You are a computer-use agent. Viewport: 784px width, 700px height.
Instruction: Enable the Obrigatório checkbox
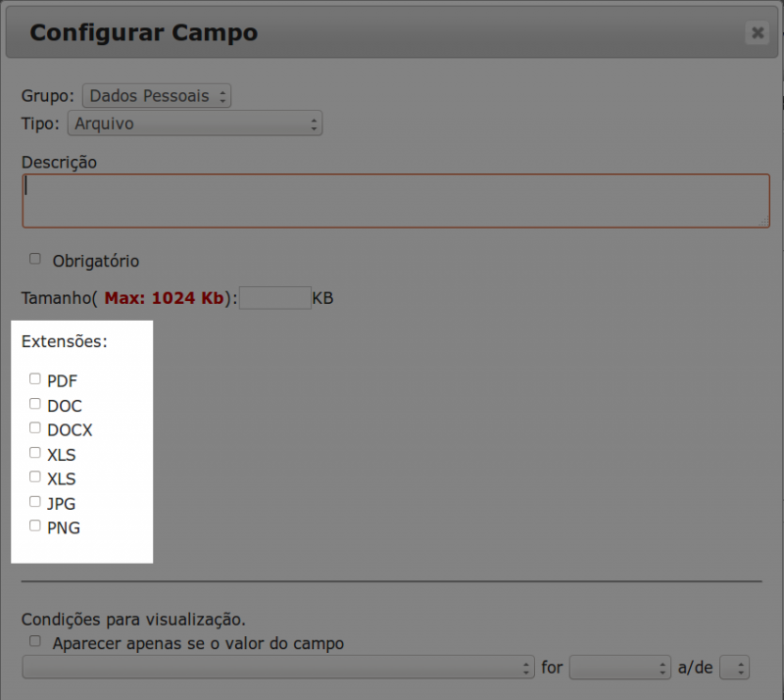coord(34,259)
